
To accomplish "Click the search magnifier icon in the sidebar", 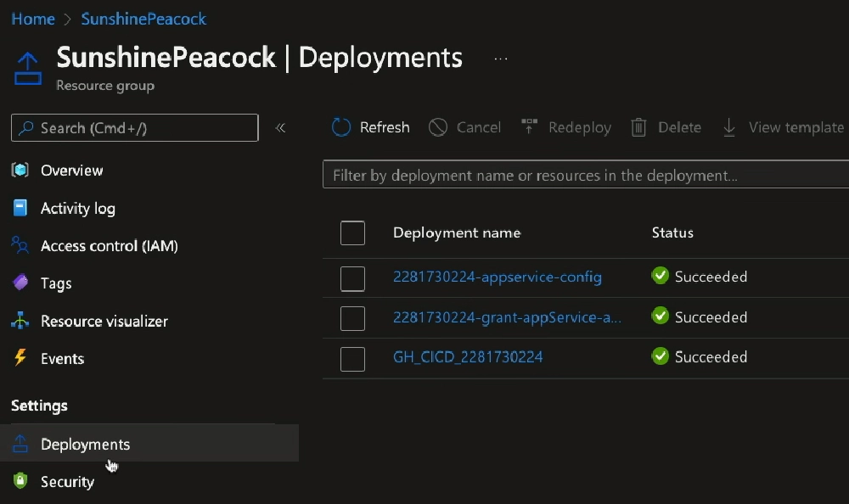I will click(25, 128).
